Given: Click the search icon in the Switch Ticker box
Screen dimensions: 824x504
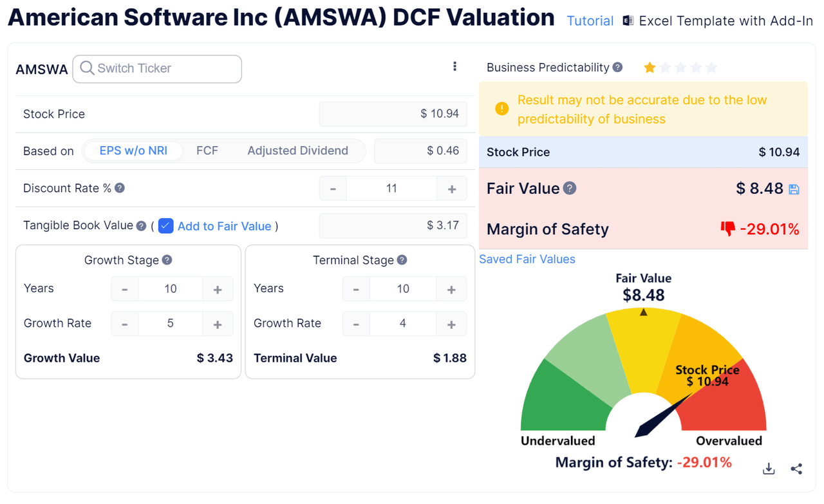Looking at the screenshot, I should point(86,69).
